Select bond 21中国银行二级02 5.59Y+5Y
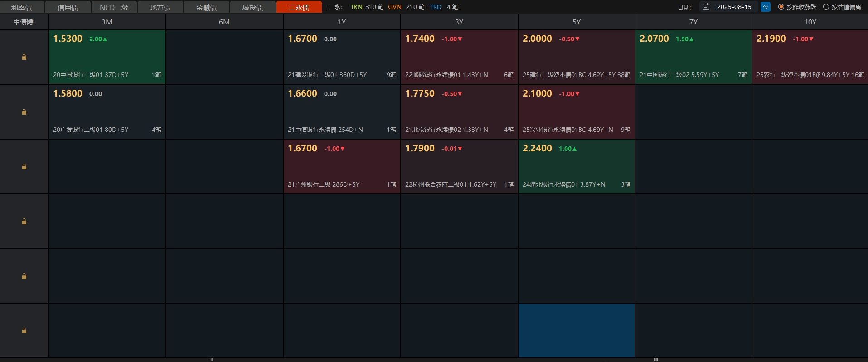The image size is (868, 362). coord(679,75)
